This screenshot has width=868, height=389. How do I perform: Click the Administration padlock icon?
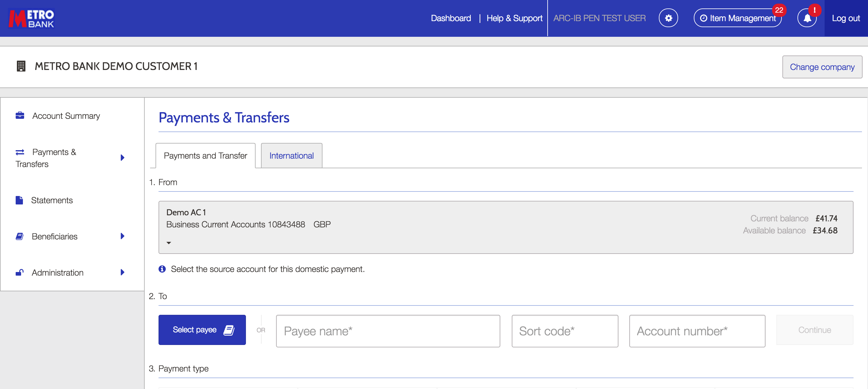coord(20,272)
